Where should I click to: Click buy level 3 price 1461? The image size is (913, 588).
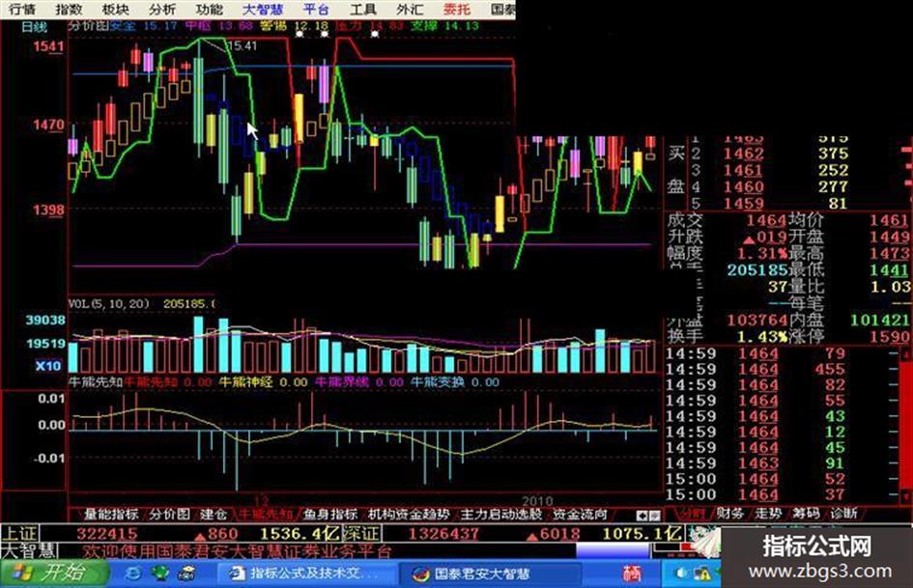click(743, 171)
